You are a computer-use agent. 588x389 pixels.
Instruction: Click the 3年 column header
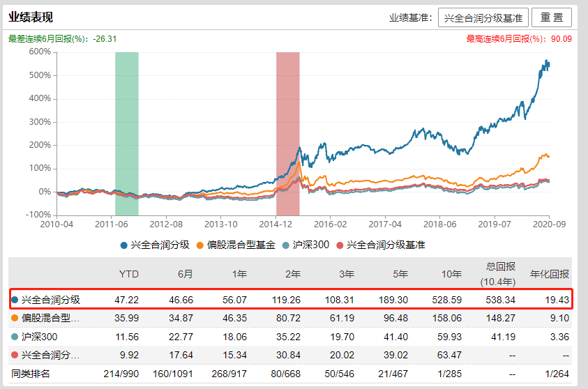point(347,275)
